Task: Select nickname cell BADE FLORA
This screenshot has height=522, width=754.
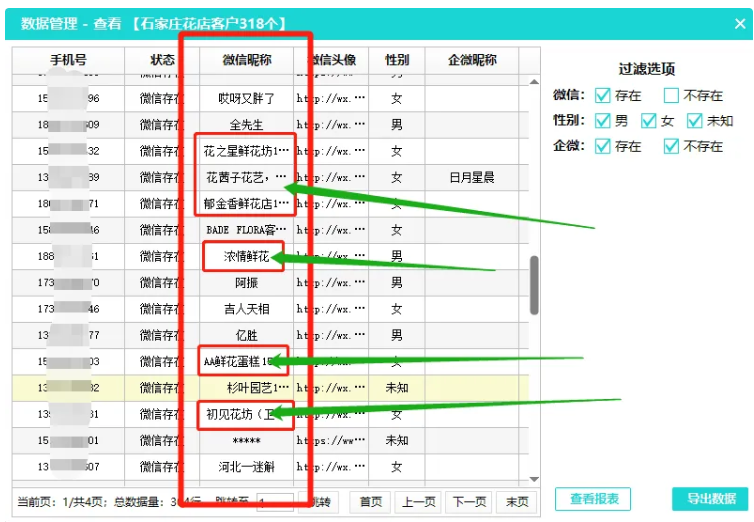Action: click(247, 230)
